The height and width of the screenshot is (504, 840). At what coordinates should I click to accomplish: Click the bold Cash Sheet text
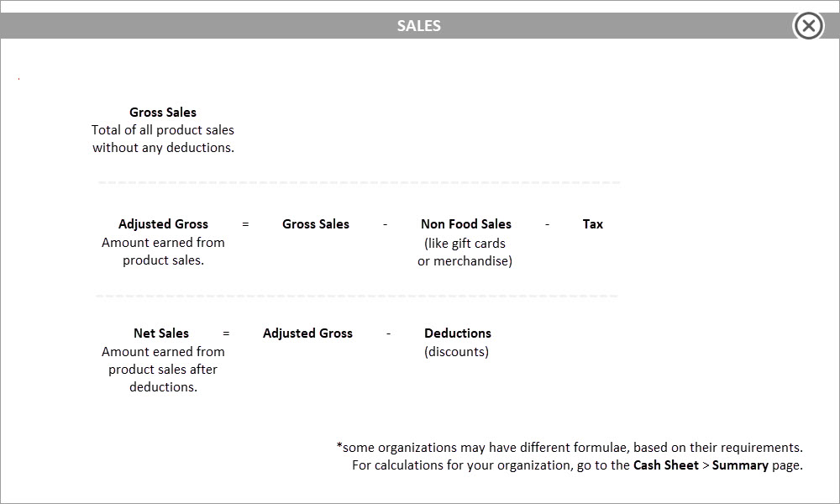[x=666, y=465]
